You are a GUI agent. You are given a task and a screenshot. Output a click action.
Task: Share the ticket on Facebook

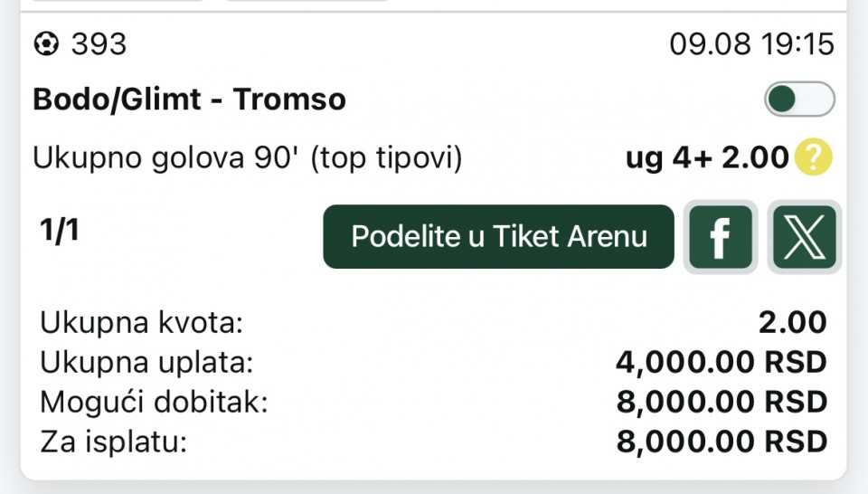click(x=721, y=237)
